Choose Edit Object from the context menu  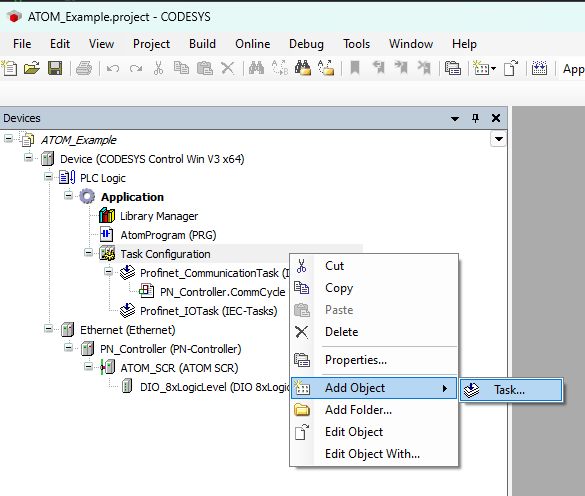[374, 432]
